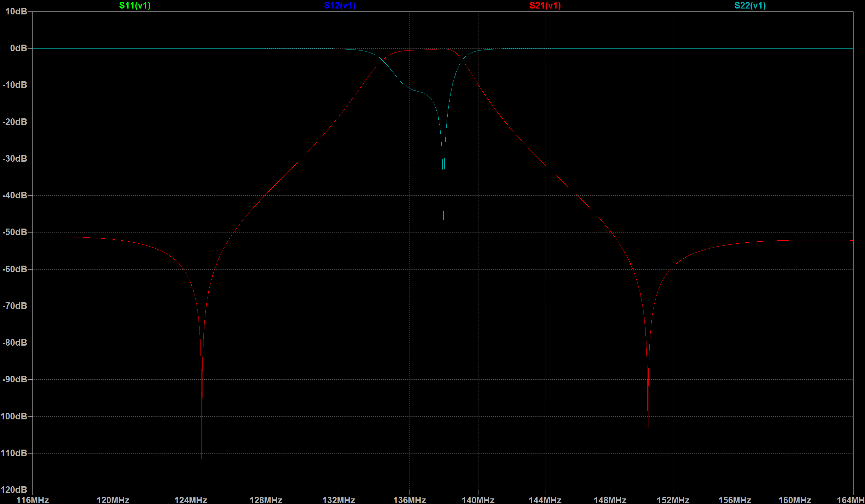The width and height of the screenshot is (865, 504).
Task: Click the 144MHz frequency axis label
Action: (x=545, y=500)
